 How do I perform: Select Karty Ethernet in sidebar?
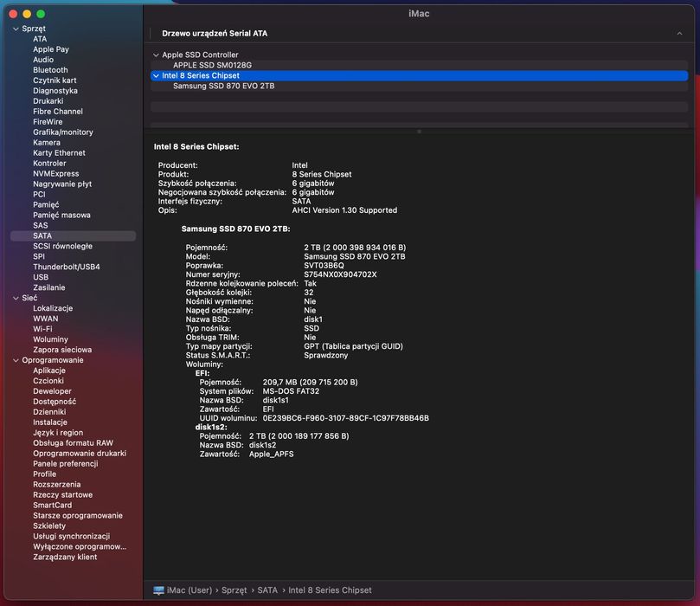(x=59, y=152)
